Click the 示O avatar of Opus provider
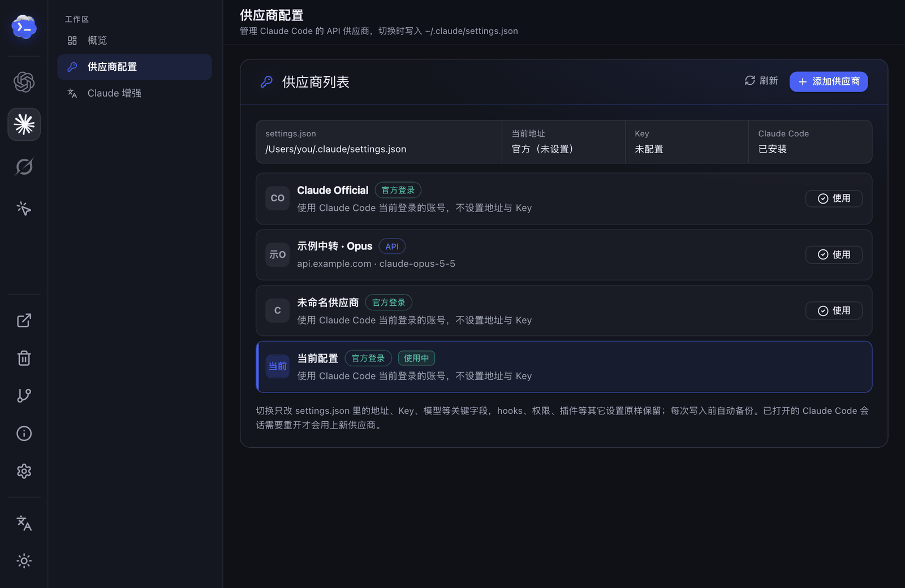Viewport: 905px width, 588px height. (278, 254)
